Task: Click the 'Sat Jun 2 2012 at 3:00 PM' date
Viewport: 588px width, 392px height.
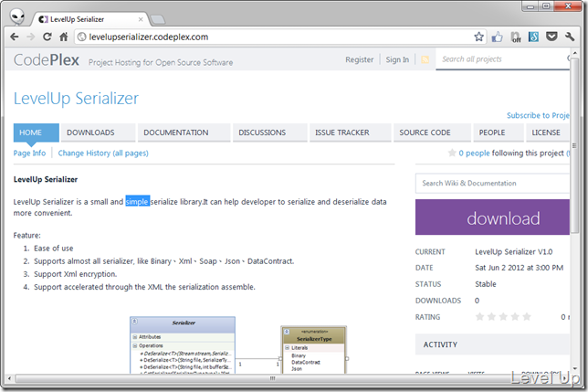Action: pos(519,268)
